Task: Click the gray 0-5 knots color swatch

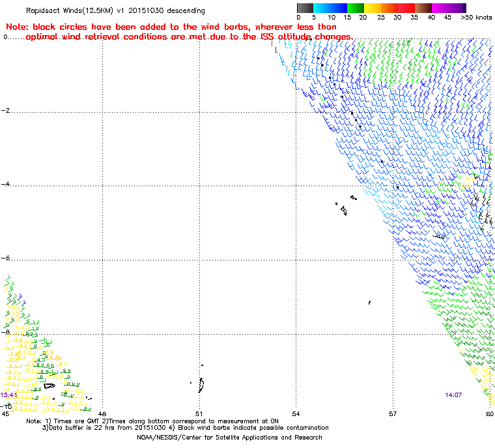Action: pos(305,8)
